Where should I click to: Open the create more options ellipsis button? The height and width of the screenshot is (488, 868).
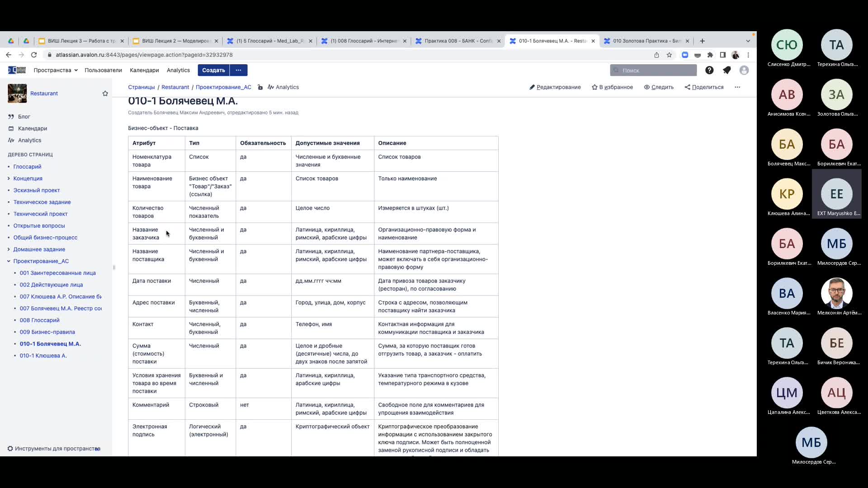point(238,70)
